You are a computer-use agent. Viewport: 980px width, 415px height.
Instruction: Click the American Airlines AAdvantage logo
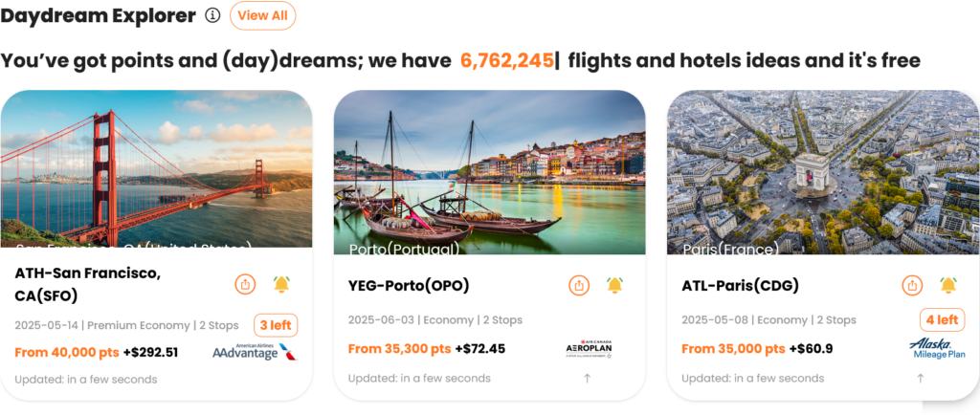[x=255, y=352]
